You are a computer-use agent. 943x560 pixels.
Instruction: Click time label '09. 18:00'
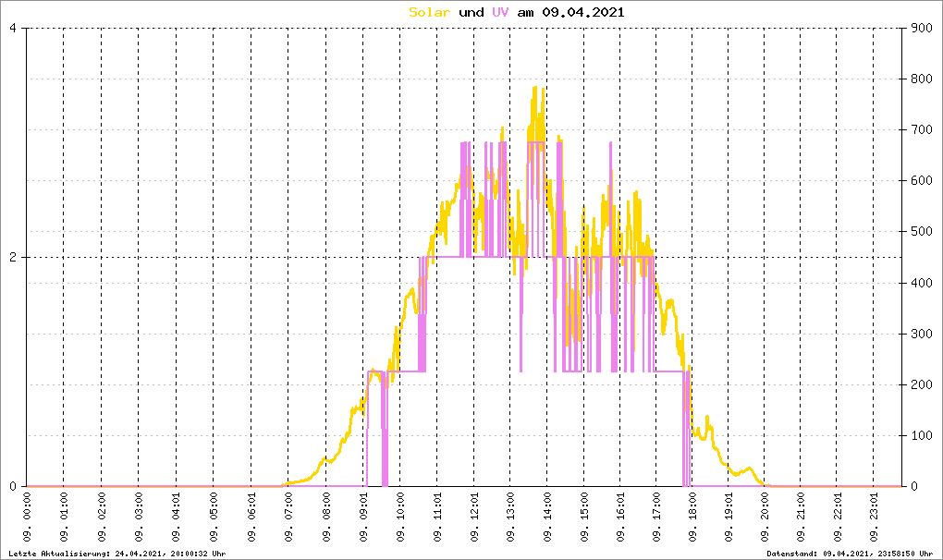[692, 517]
